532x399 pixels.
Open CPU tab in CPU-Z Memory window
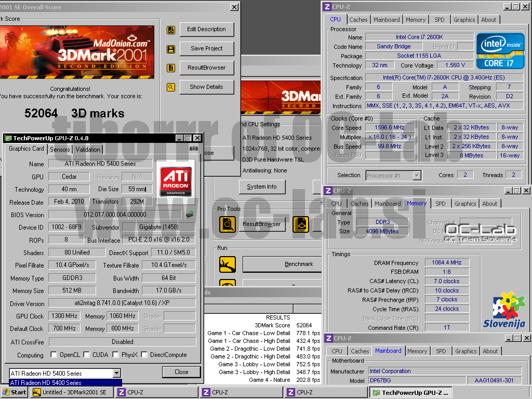point(336,204)
